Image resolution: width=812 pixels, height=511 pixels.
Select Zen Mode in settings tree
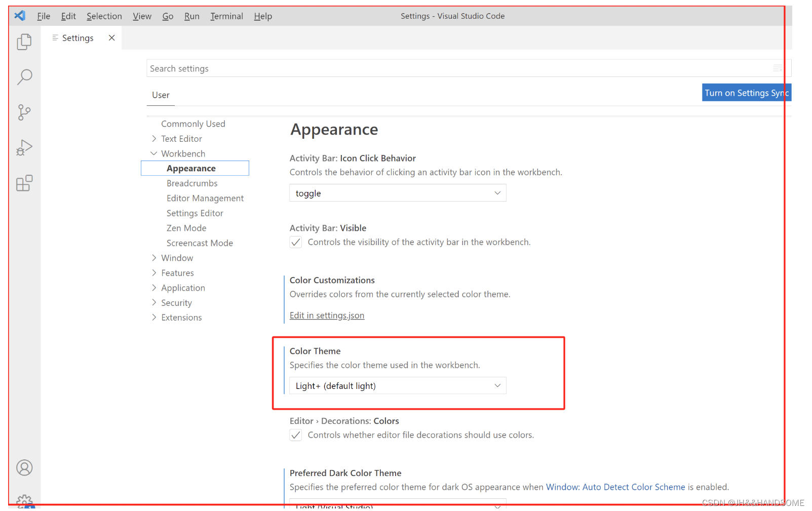pyautogui.click(x=186, y=228)
